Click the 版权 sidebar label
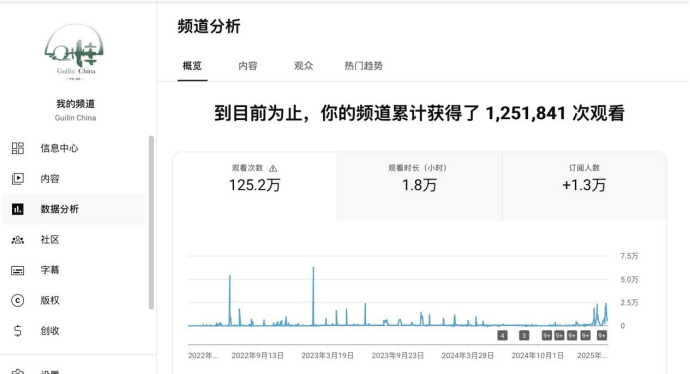Screen dimensions: 690x374 (x=50, y=301)
